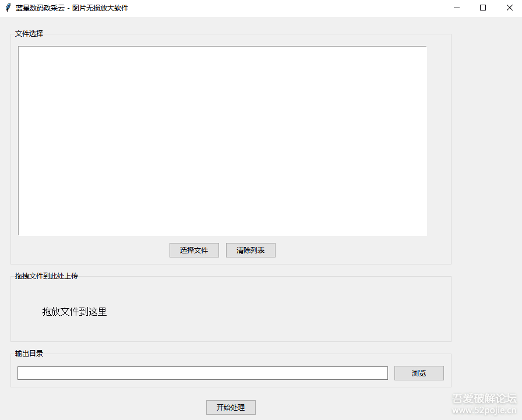Start processing with the 开始处理 button
Image resolution: width=522 pixels, height=420 pixels.
[x=231, y=408]
